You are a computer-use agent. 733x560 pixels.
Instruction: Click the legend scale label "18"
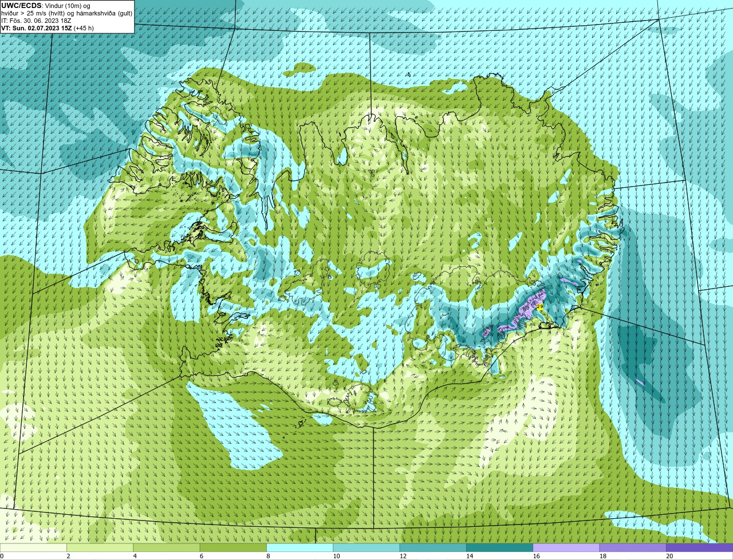pyautogui.click(x=602, y=556)
